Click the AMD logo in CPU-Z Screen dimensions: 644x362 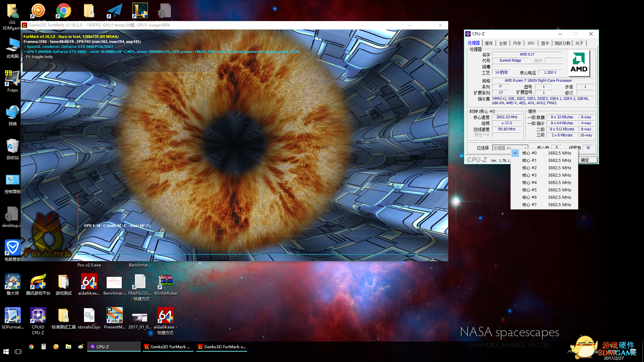click(579, 63)
